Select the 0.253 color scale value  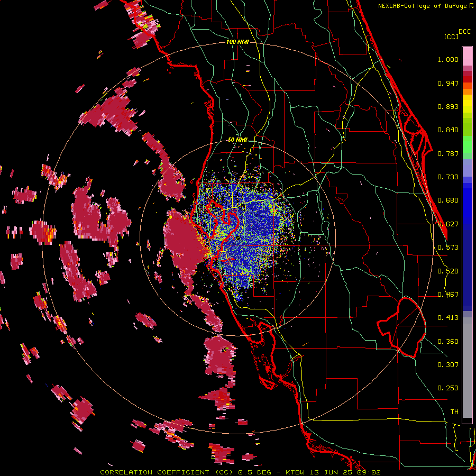448,388
